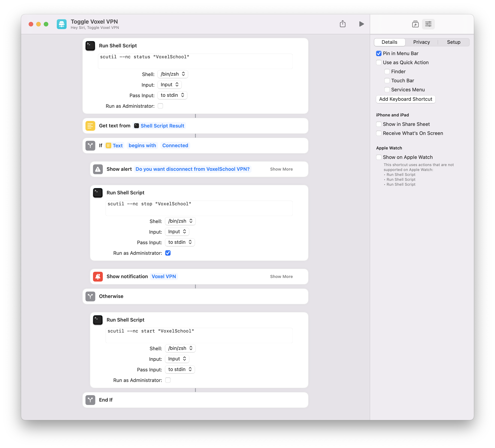Screen dimensions: 495x448
Task: Click the Share shortcut icon in toolbar
Action: (343, 24)
